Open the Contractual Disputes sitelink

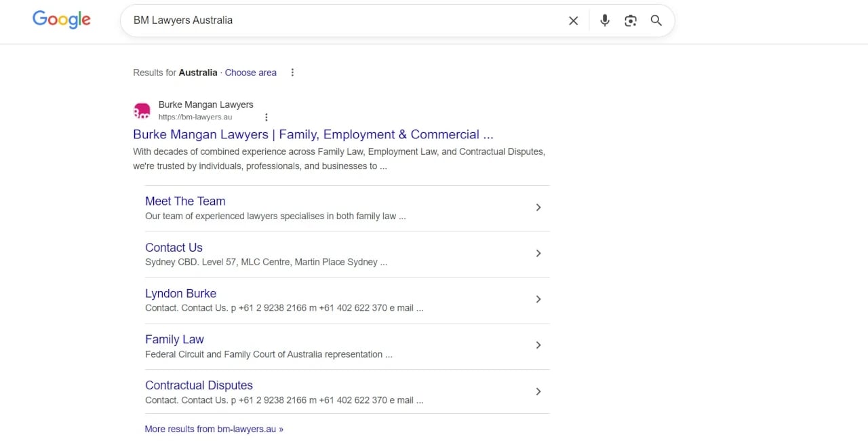(x=199, y=385)
